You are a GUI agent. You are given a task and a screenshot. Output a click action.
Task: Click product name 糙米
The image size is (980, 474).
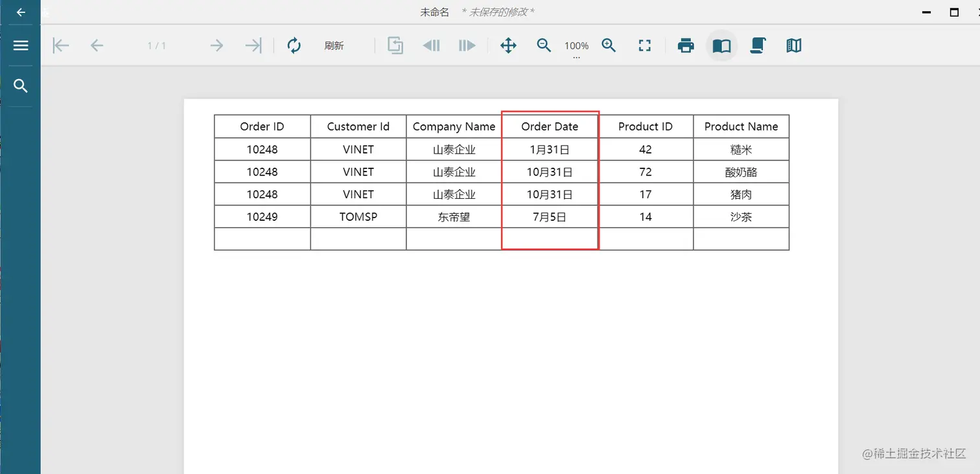click(x=741, y=150)
